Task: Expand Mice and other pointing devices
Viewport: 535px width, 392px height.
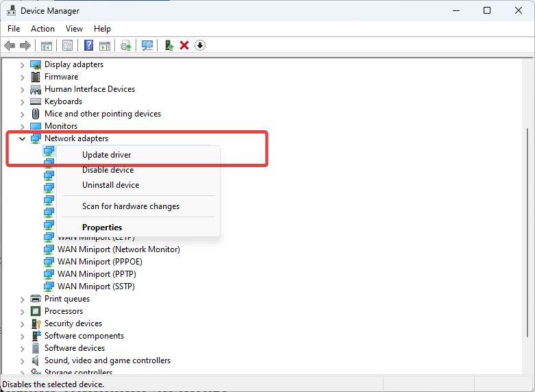Action: (x=22, y=114)
